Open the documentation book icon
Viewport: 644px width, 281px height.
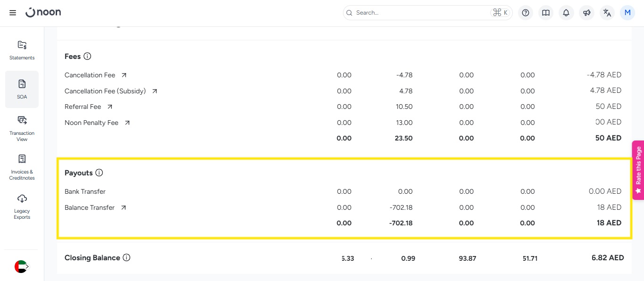click(x=546, y=13)
